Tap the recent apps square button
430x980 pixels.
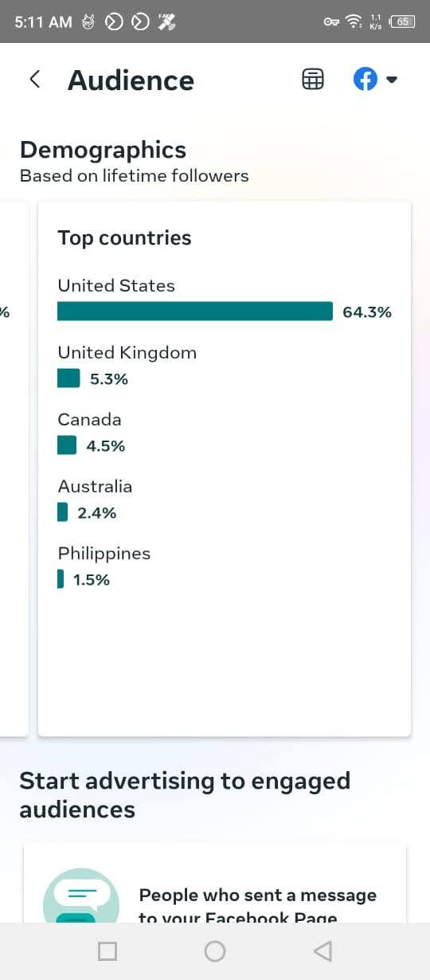click(107, 951)
